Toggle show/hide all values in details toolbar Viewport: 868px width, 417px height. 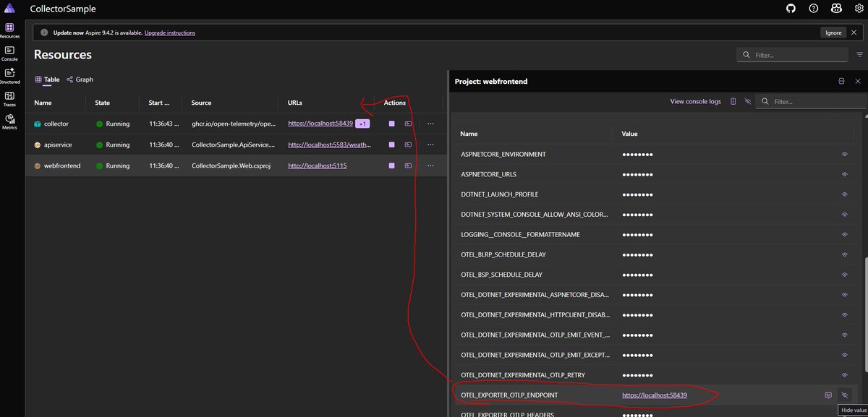click(748, 102)
